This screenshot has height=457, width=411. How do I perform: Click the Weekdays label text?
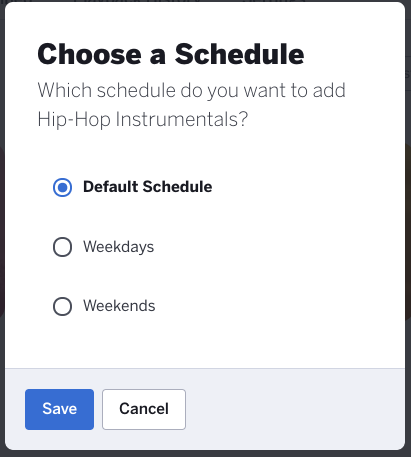tap(118, 247)
